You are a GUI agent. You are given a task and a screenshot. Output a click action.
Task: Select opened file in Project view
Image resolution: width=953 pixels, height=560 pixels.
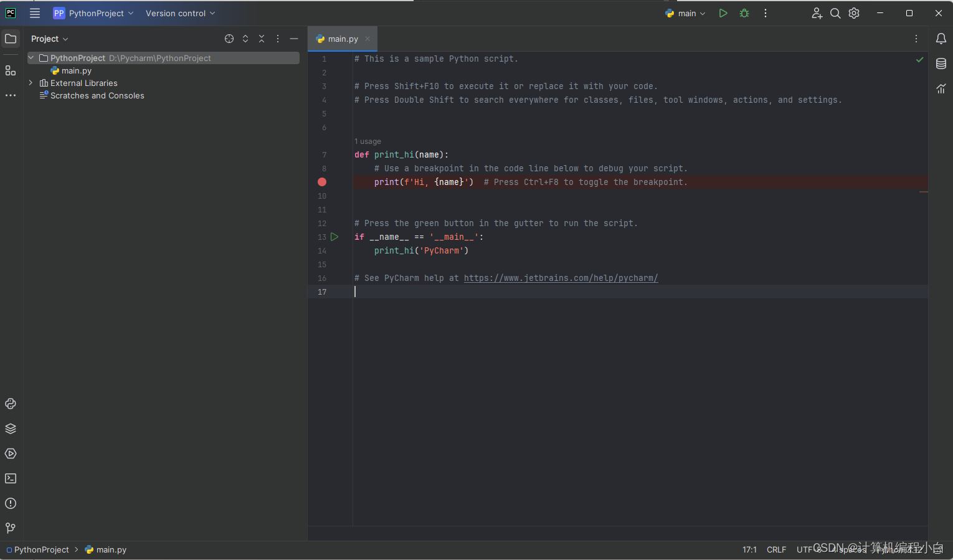coord(229,39)
